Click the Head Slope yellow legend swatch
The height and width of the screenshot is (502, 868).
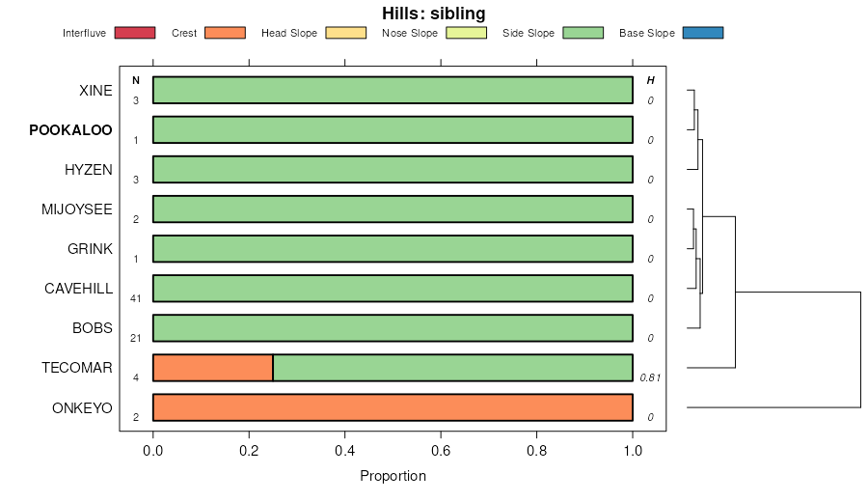click(345, 33)
